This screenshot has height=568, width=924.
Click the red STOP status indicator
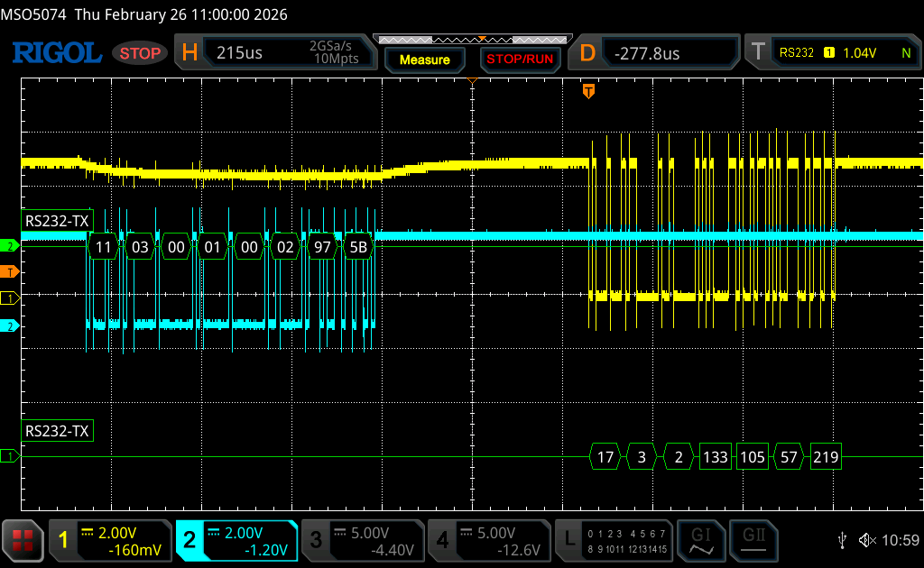click(x=141, y=53)
